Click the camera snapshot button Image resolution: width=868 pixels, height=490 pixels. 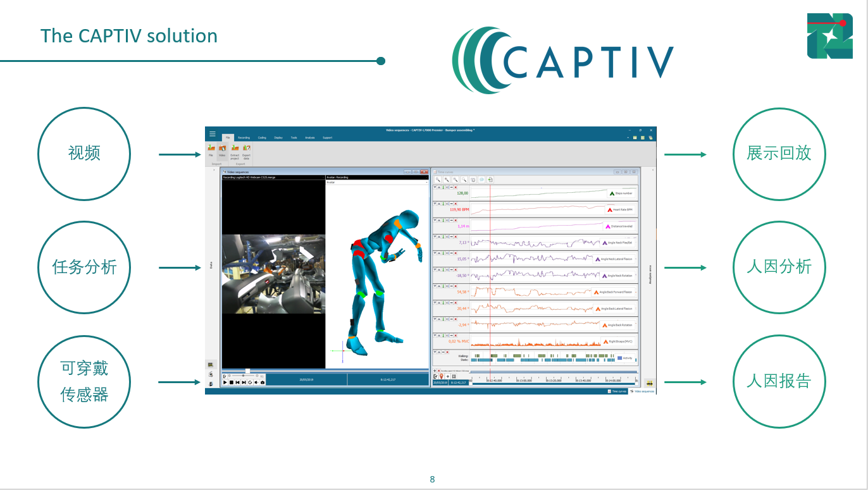click(263, 383)
